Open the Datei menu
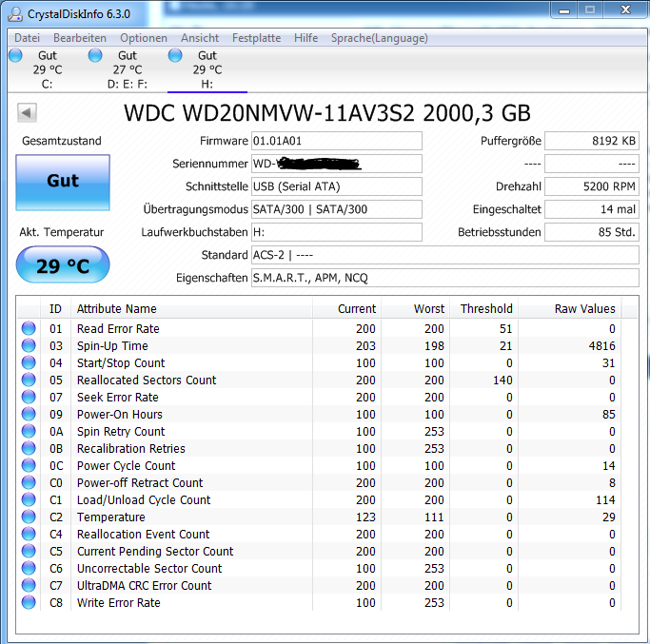 point(27,38)
